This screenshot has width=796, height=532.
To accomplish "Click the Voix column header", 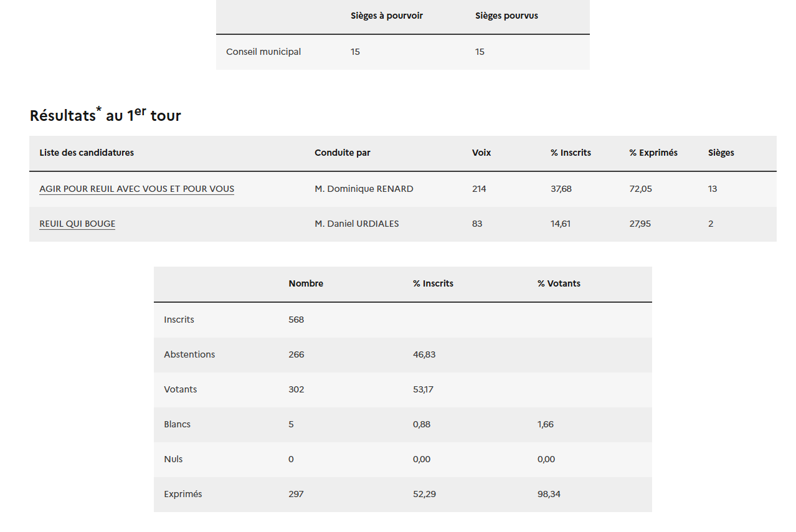I will pos(481,153).
